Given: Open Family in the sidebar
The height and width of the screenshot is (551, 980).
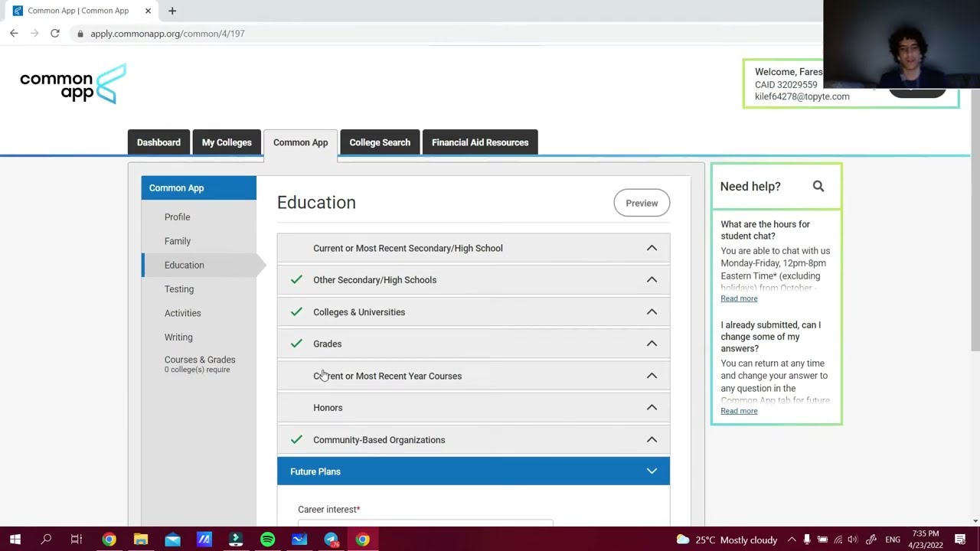Looking at the screenshot, I should click(x=178, y=241).
